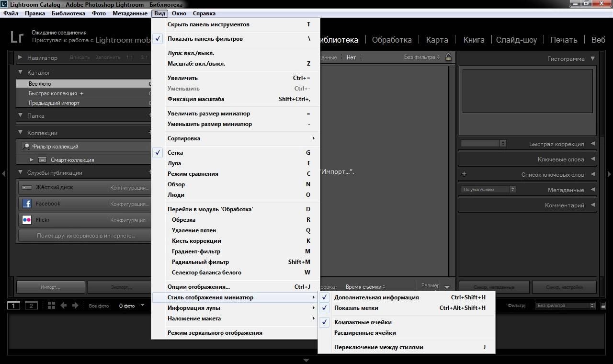613x364 pixels.
Task: Choose 'Радиальный фильтр' menu item
Action: [236, 262]
